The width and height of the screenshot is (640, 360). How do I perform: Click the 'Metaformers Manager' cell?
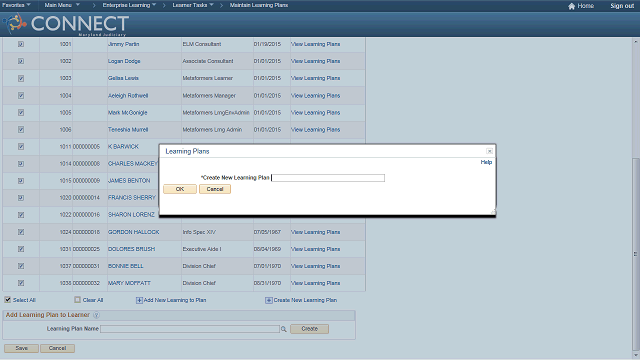click(209, 96)
